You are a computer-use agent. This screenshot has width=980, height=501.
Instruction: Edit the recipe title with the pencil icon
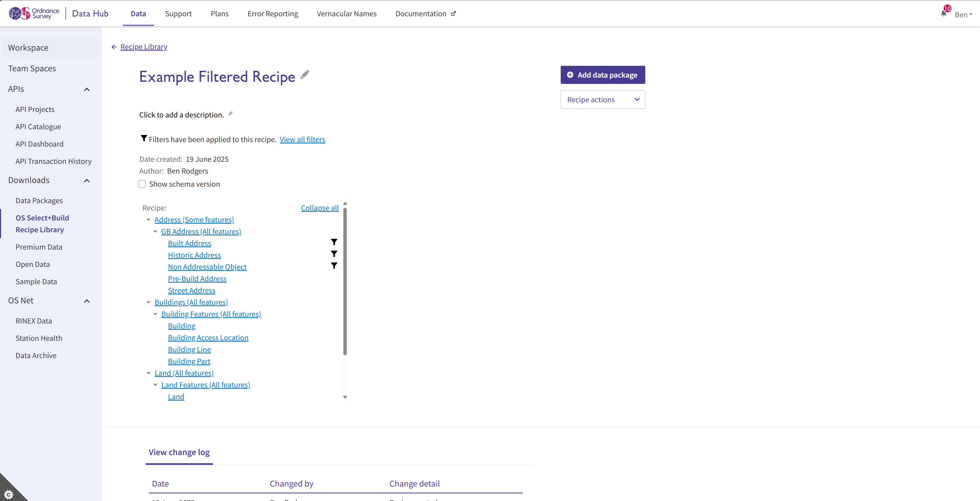pyautogui.click(x=304, y=75)
